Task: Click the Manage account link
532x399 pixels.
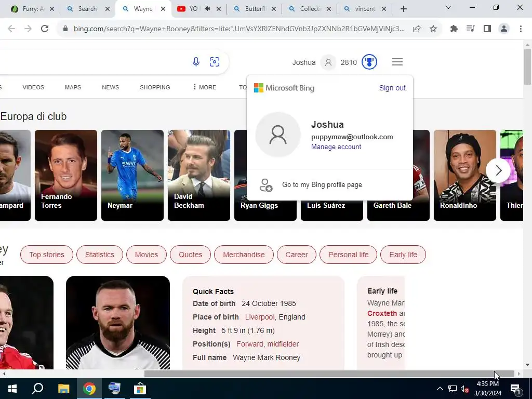Action: (336, 147)
